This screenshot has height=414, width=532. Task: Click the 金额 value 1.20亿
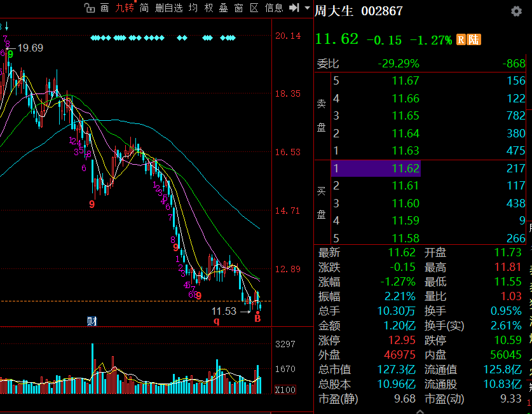(x=399, y=326)
